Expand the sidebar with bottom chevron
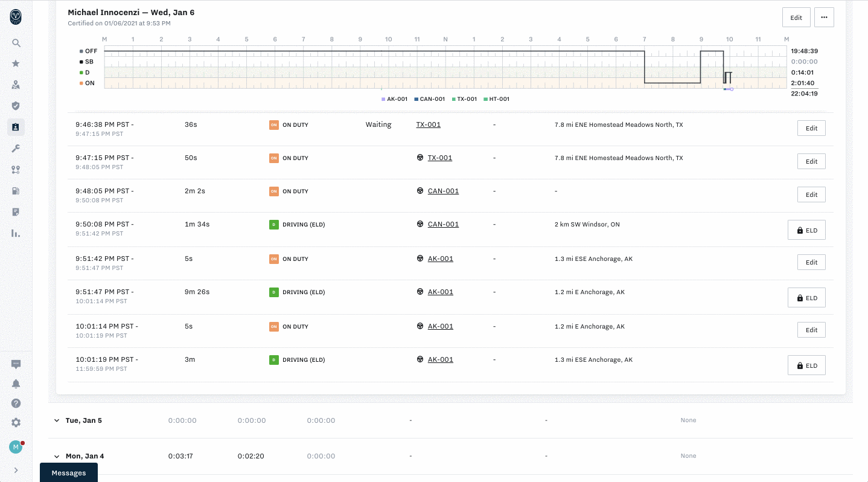 pyautogui.click(x=16, y=470)
